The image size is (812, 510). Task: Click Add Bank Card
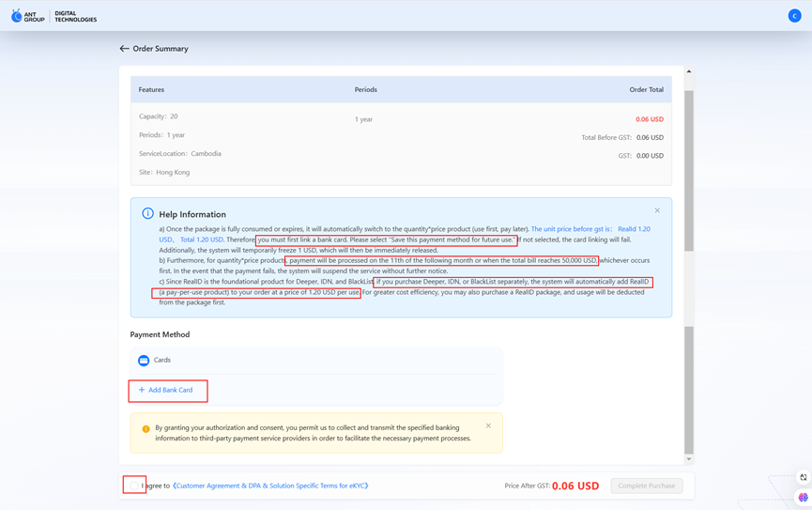[166, 390]
